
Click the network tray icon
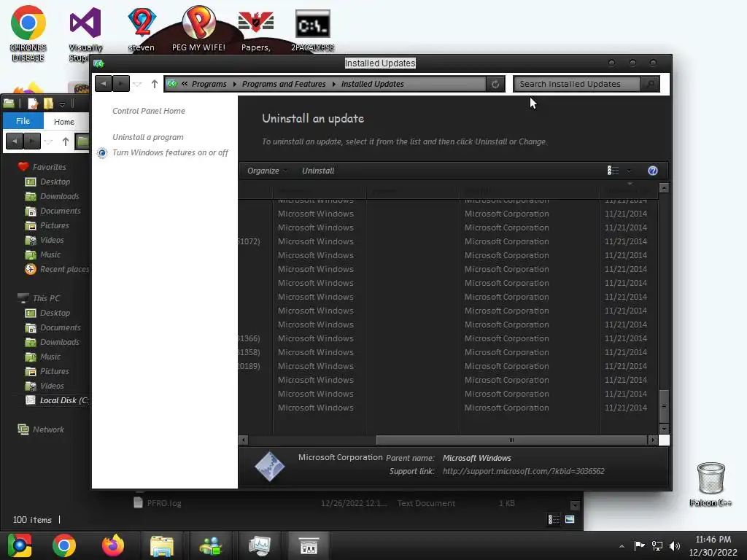tap(657, 546)
